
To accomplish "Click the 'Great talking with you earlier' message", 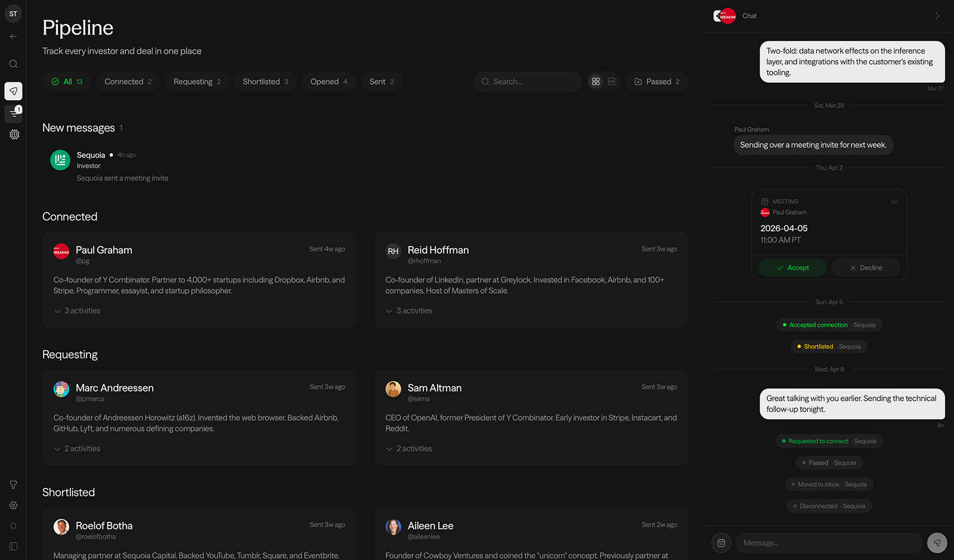I will (x=852, y=404).
